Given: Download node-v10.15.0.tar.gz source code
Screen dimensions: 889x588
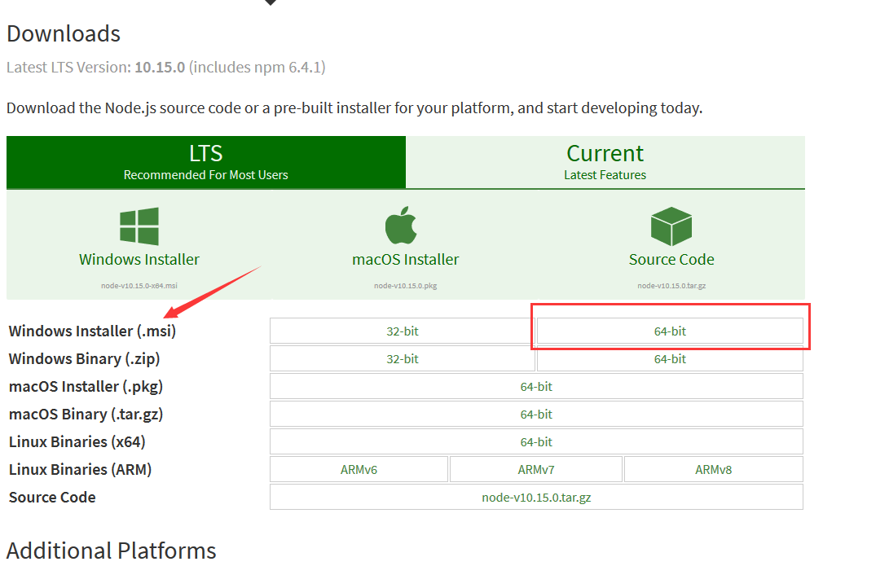Looking at the screenshot, I should (536, 498).
